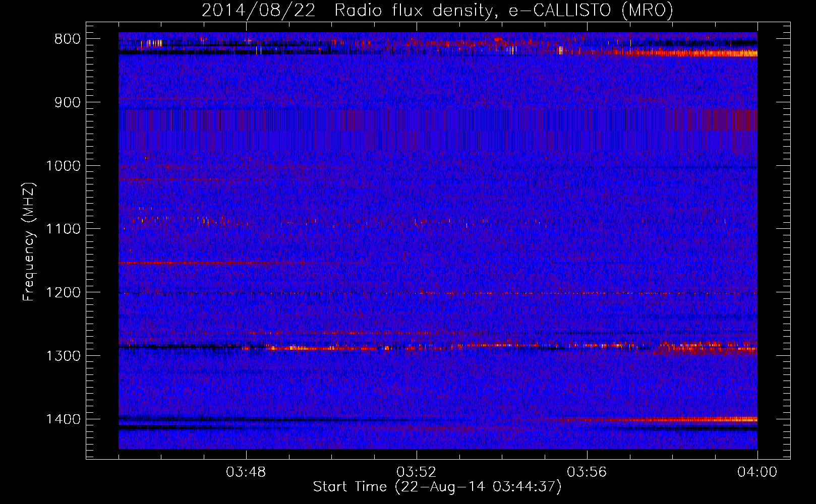
Task: Click the 03:48 time axis label
Action: coord(246,472)
